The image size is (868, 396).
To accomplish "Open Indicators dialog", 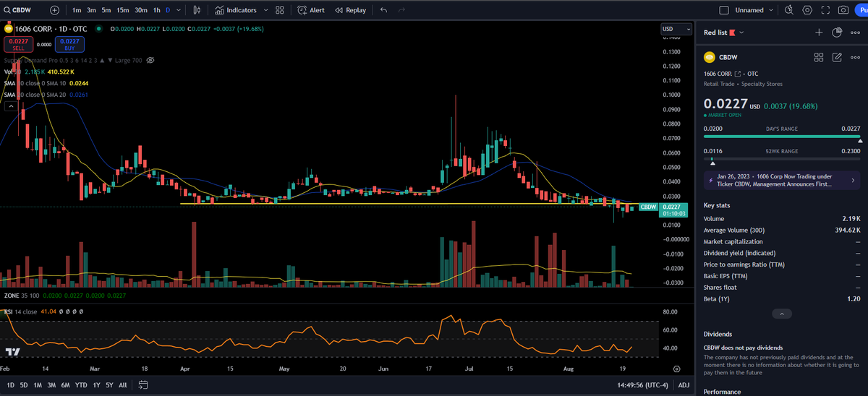I will coord(237,10).
